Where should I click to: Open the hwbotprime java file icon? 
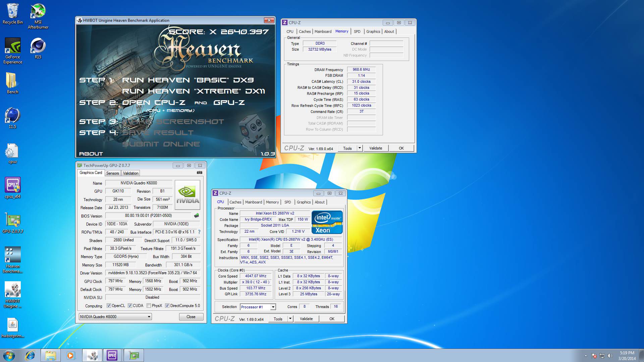13,327
